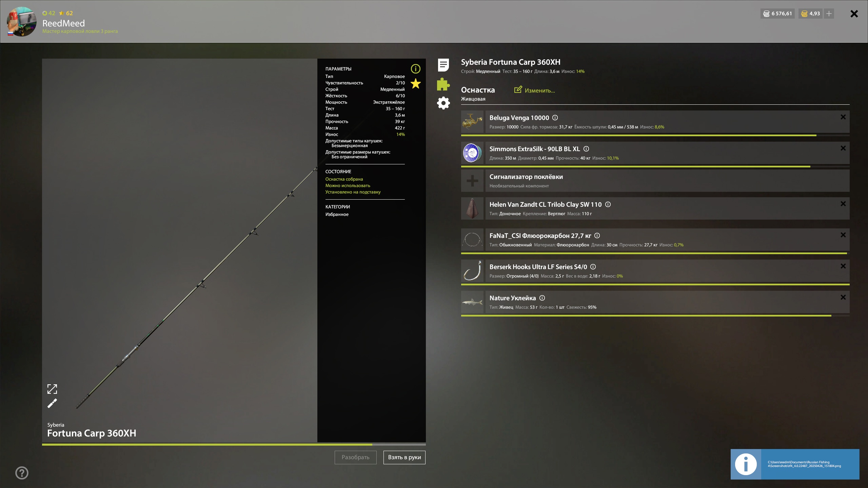Click the FaNaT_CSI fluorocarbon leader thumbnail
Image resolution: width=868 pixels, height=488 pixels.
(x=472, y=240)
